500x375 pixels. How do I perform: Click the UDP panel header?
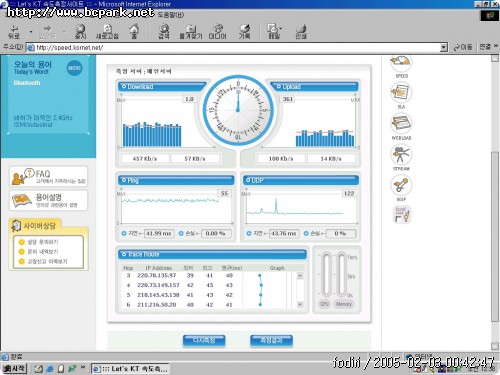pos(301,180)
